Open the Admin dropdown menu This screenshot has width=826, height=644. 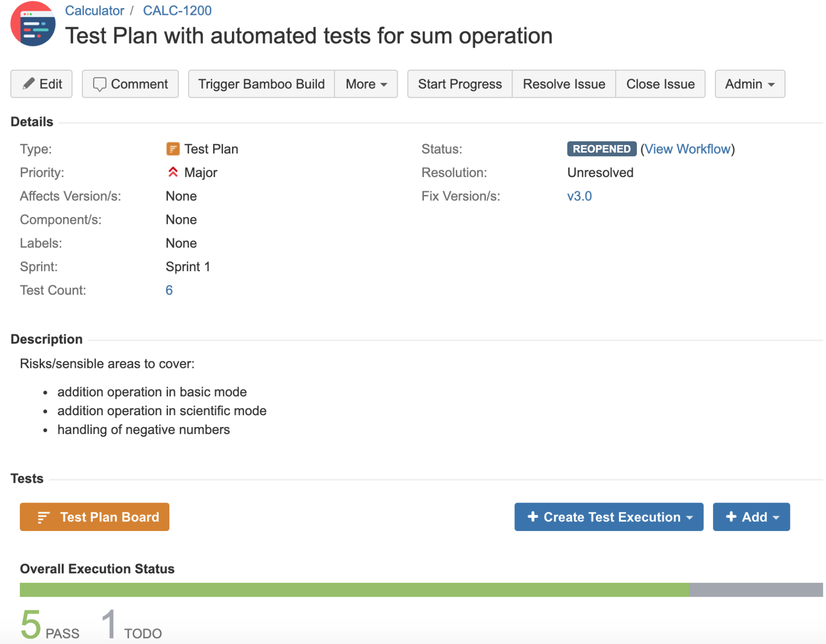749,84
